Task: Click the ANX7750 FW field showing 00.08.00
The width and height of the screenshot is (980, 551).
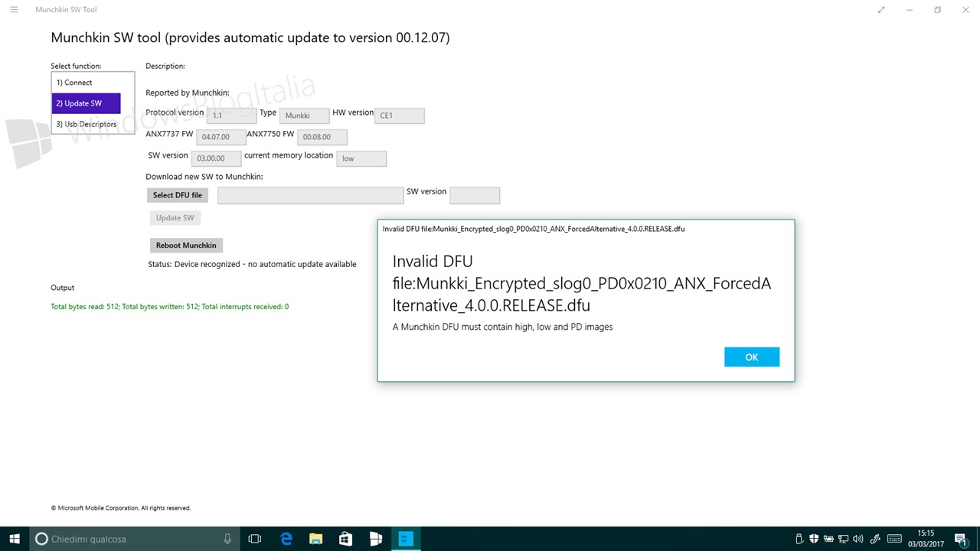Action: [x=322, y=137]
